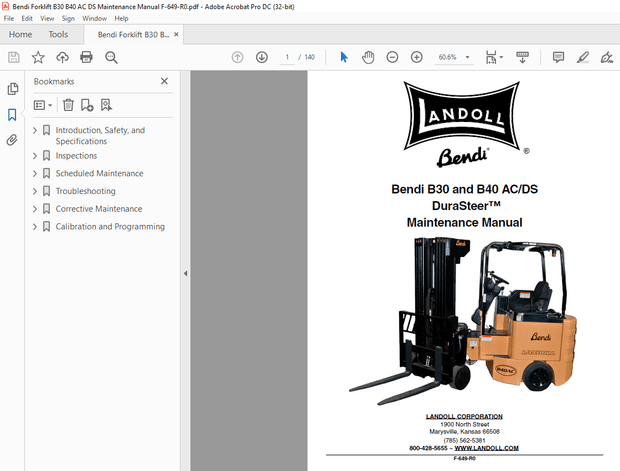
Task: Activate the Hand pan tool
Action: coord(368,57)
